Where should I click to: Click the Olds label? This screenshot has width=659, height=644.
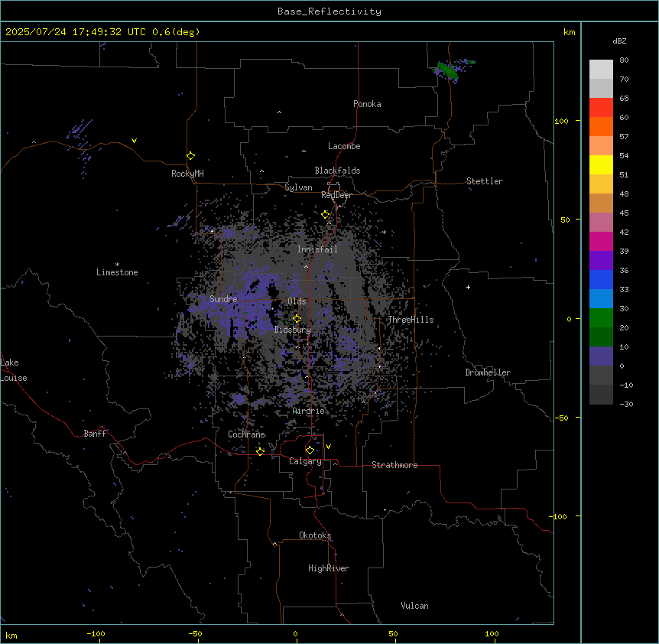coord(297,301)
